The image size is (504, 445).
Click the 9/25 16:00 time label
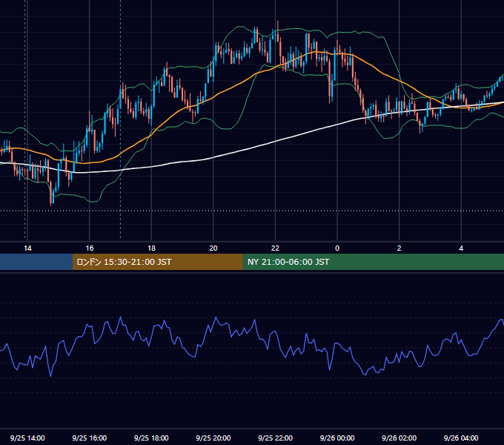click(90, 438)
